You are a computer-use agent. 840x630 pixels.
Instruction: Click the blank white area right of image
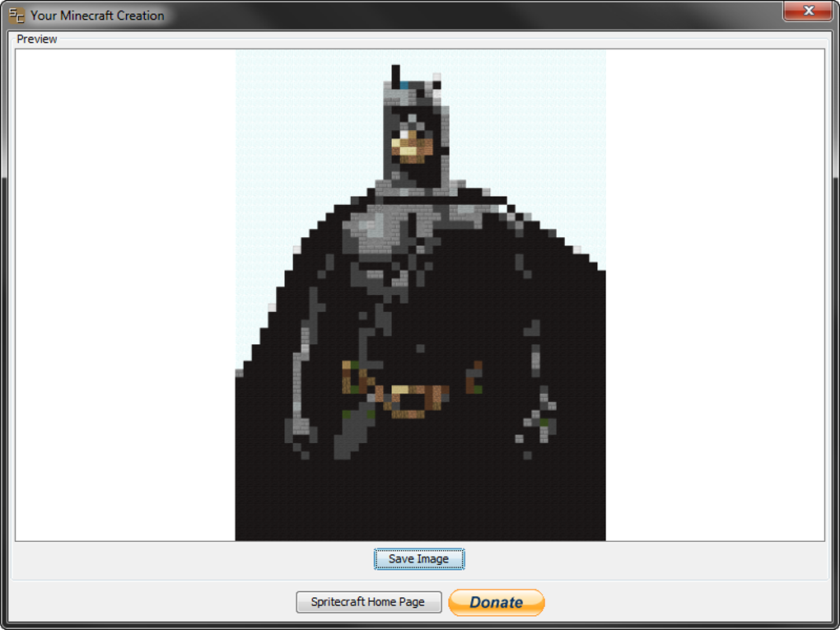pos(716,288)
